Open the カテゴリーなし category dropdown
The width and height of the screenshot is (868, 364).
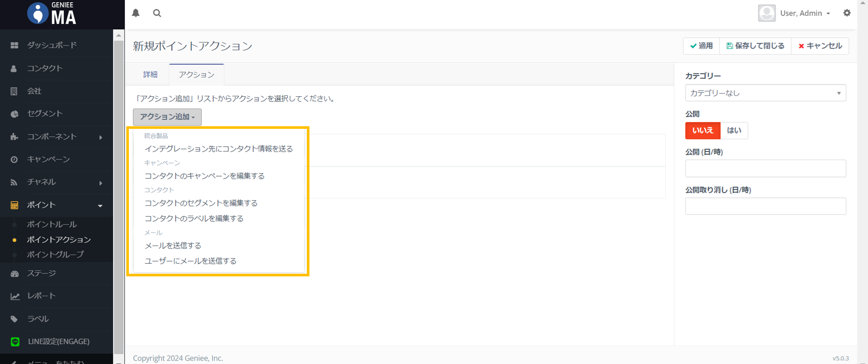pyautogui.click(x=765, y=93)
